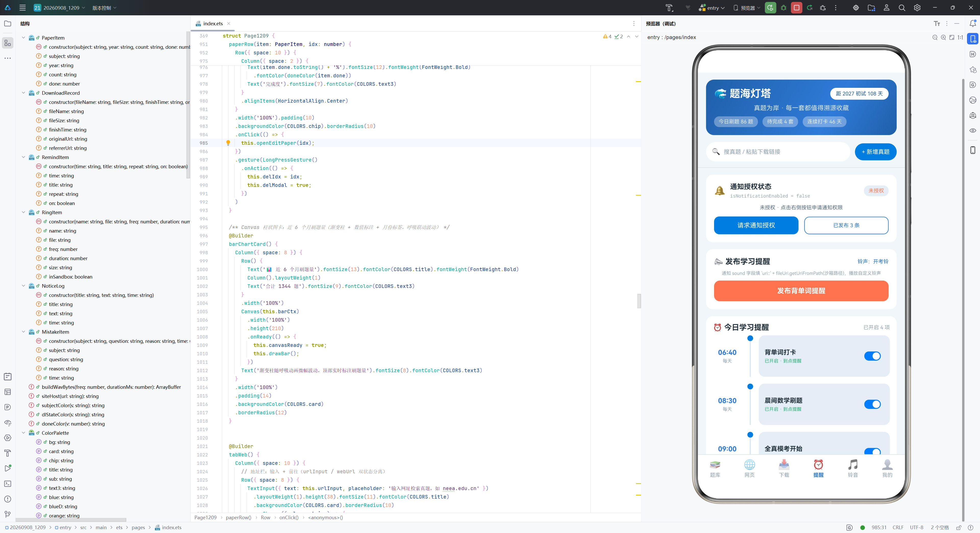
Task: Open the version control branch icon
Action: point(8,514)
